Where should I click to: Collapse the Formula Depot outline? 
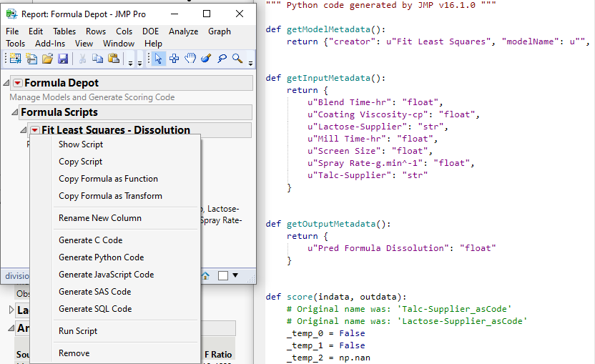(x=6, y=82)
